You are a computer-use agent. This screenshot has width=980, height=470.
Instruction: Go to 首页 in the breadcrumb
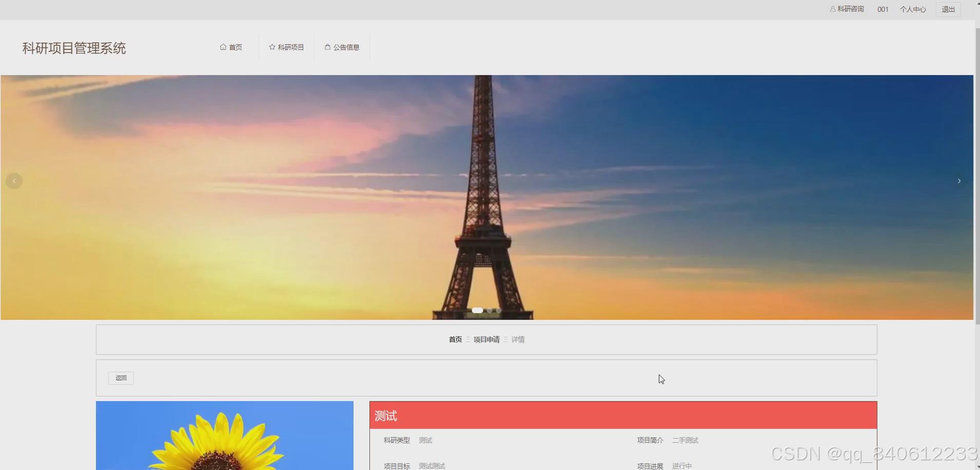coord(455,340)
